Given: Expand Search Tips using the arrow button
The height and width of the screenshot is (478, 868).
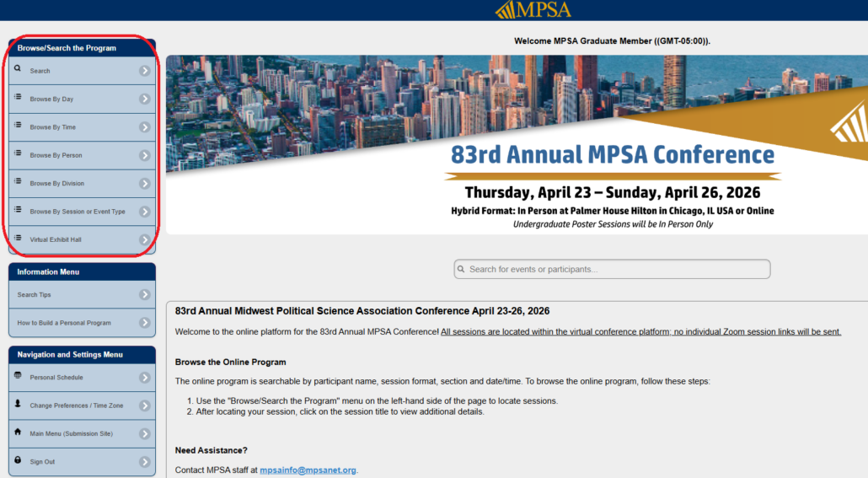Looking at the screenshot, I should pos(145,295).
